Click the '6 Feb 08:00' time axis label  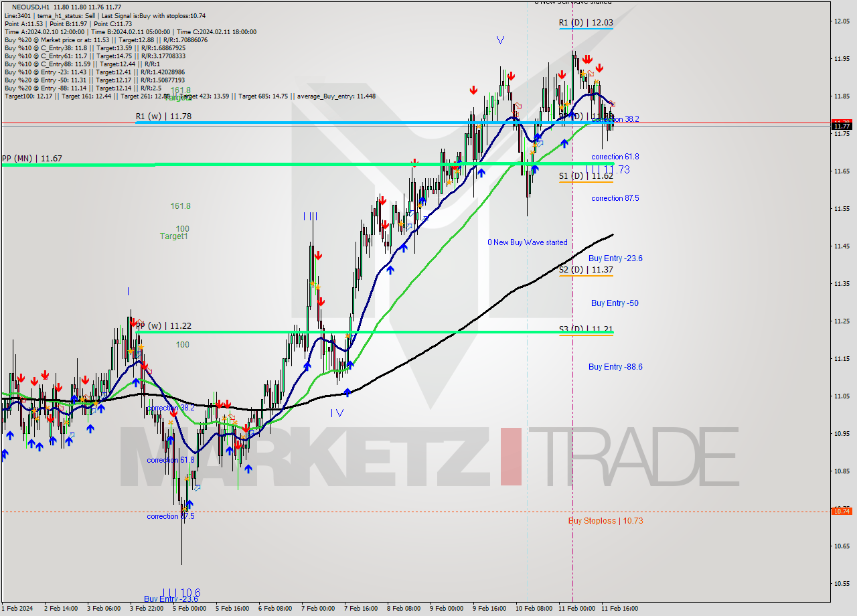[x=275, y=609]
